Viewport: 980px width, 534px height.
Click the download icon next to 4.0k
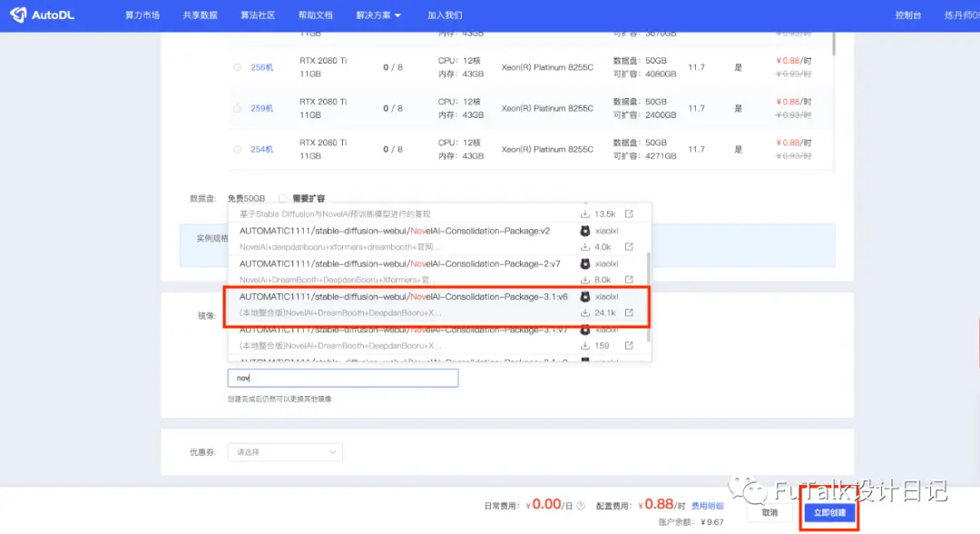[x=585, y=247]
